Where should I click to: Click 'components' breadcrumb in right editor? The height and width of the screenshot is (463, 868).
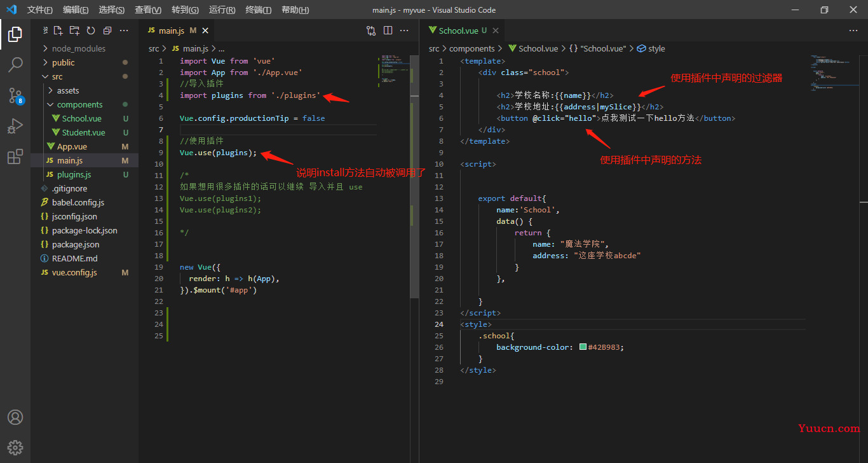tap(472, 48)
